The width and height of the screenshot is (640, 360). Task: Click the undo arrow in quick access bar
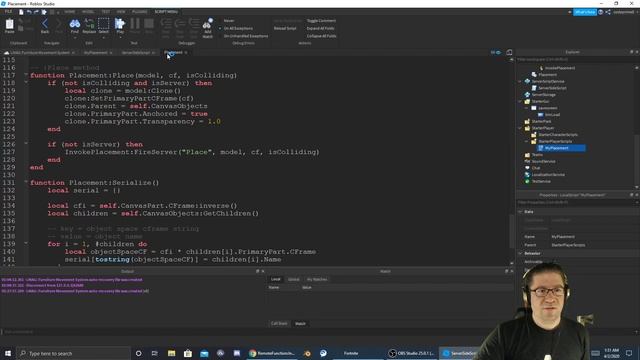pos(29,12)
